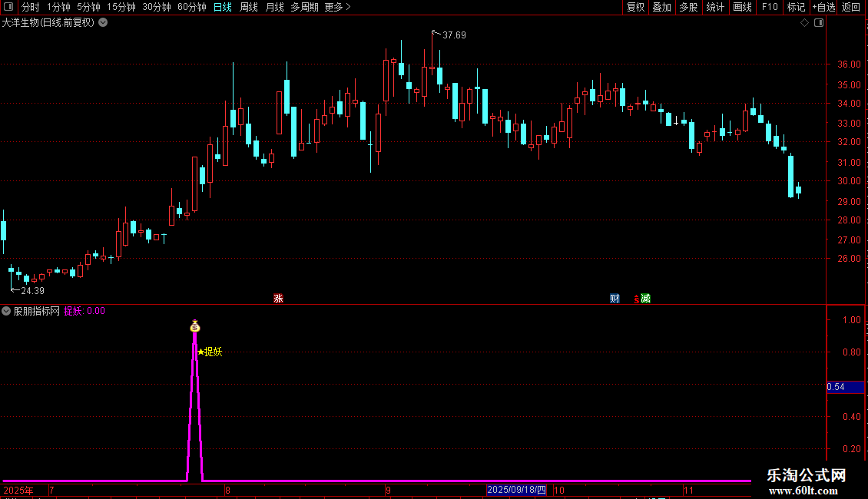
Task: Select the 1分钟 period
Action: click(58, 7)
